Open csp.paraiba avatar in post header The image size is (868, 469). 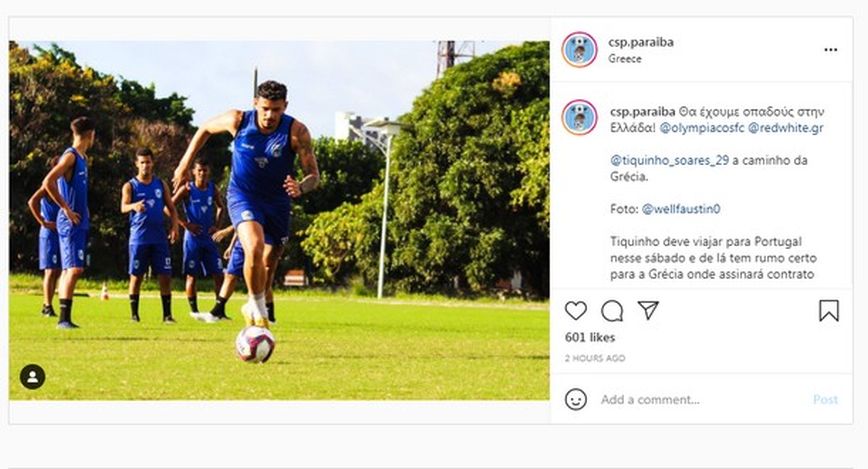579,50
